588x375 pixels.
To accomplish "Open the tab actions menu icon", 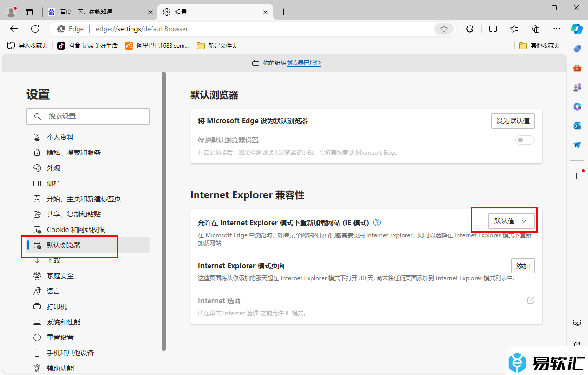I will (30, 12).
